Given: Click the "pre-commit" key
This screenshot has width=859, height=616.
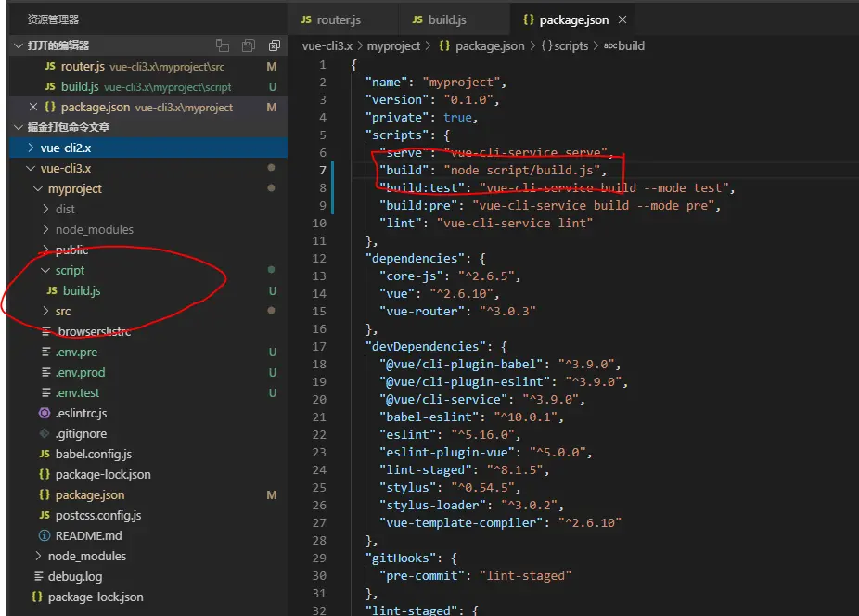Looking at the screenshot, I should pos(422,575).
